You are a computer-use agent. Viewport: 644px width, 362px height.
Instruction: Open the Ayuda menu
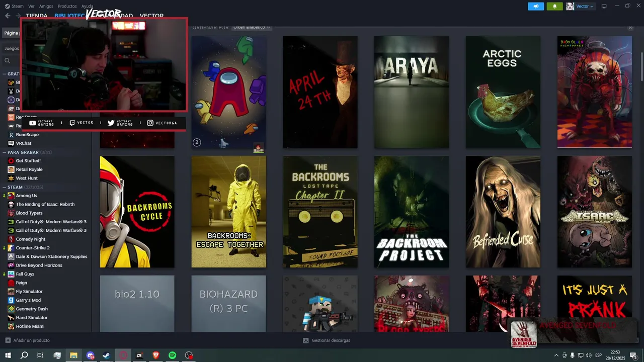pos(88,6)
